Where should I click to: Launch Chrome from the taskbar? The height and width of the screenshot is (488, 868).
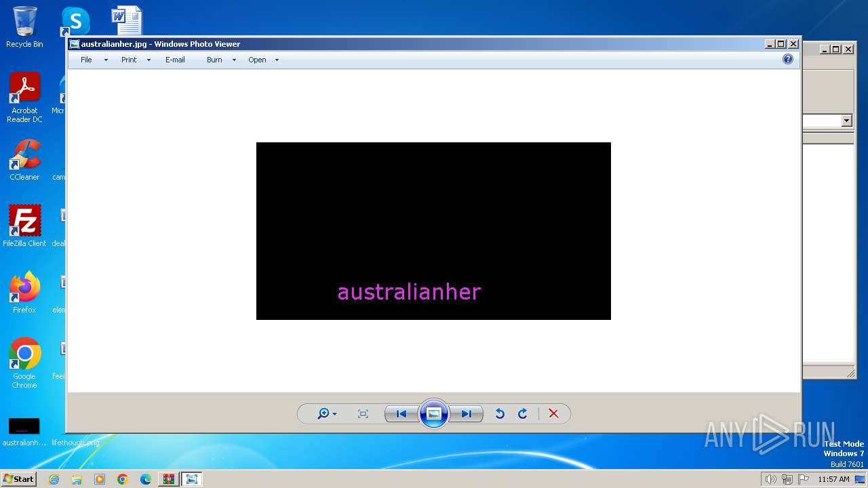(123, 479)
